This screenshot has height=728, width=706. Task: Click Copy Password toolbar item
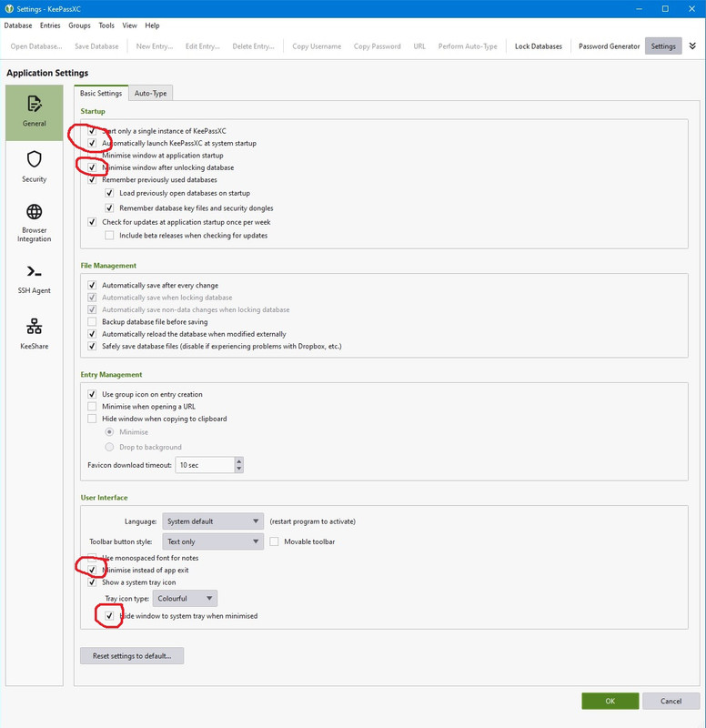[x=377, y=46]
